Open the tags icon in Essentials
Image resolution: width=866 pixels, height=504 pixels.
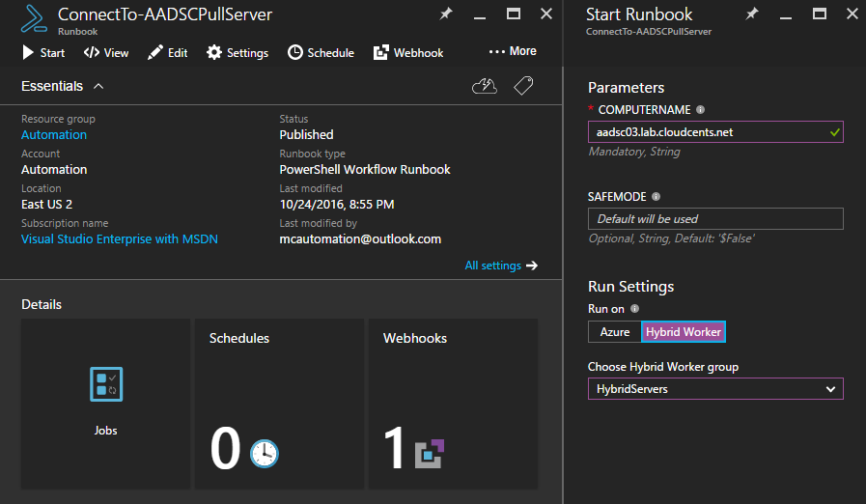coord(523,86)
